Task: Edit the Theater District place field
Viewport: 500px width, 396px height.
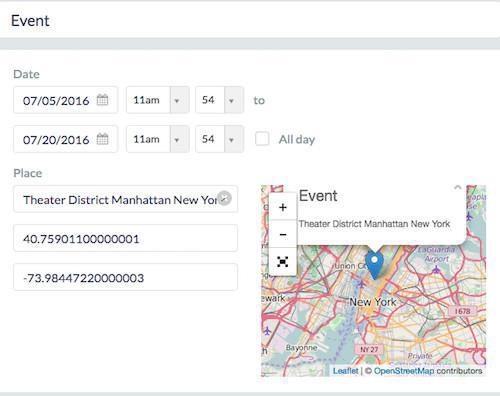Action: tap(125, 199)
